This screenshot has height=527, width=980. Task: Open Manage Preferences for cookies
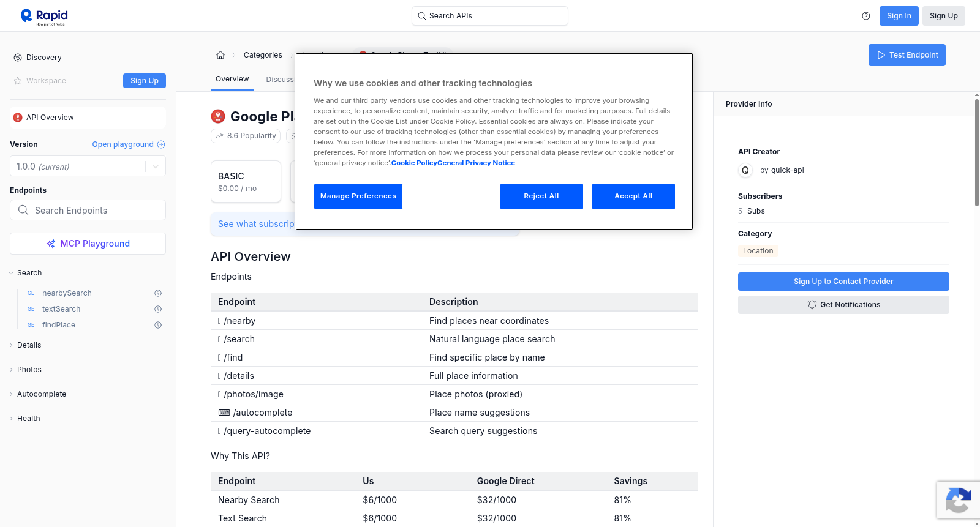coord(358,196)
